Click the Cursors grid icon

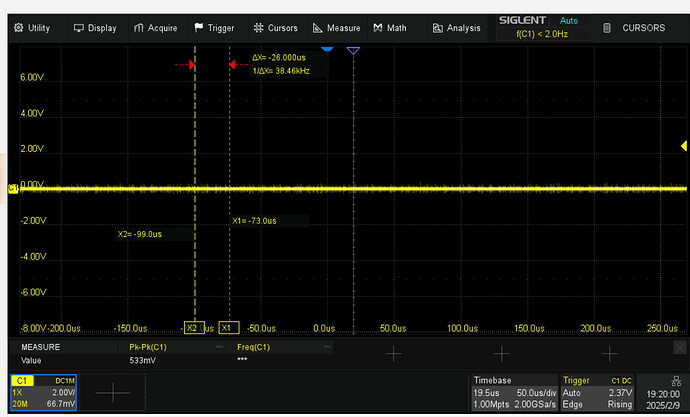tap(258, 28)
